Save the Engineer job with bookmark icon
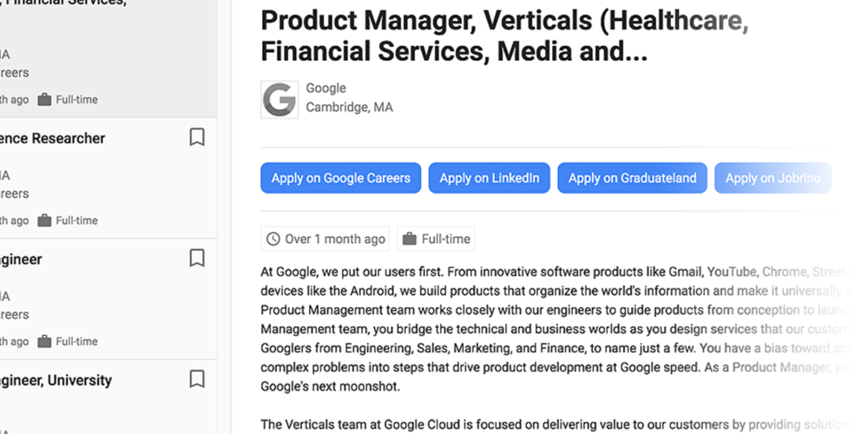Image resolution: width=868 pixels, height=434 pixels. tap(197, 258)
